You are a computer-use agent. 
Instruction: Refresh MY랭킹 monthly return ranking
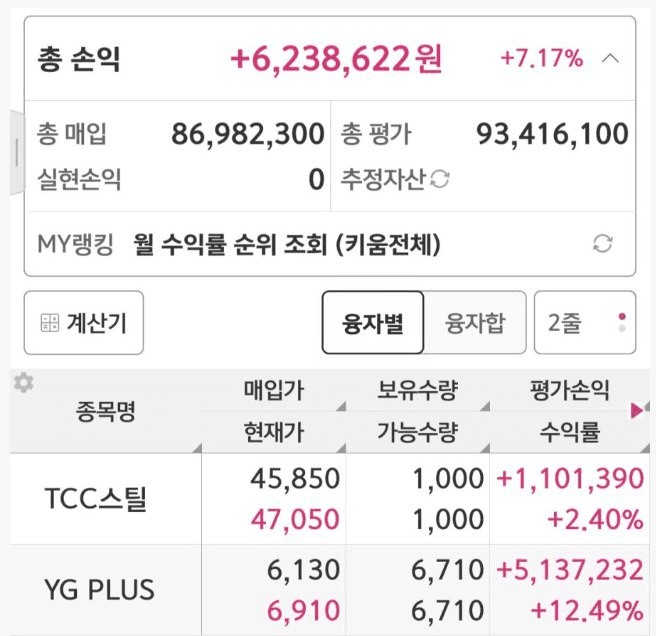click(602, 243)
